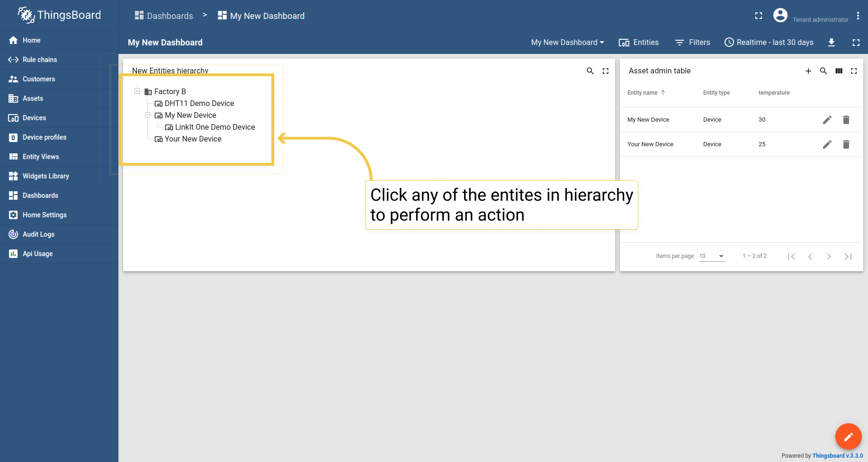Expand Asset admin table fullscreen
Screen dimensions: 868x462
point(854,71)
